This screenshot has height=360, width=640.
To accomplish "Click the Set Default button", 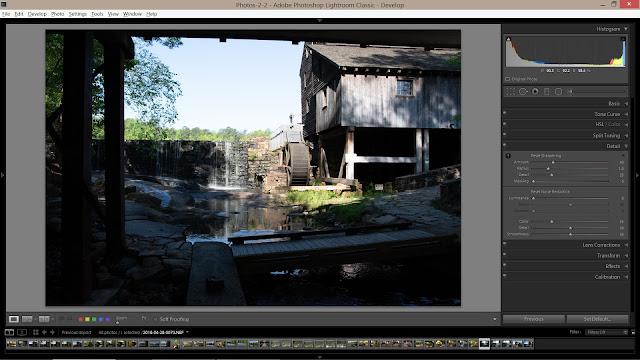I will 597,319.
